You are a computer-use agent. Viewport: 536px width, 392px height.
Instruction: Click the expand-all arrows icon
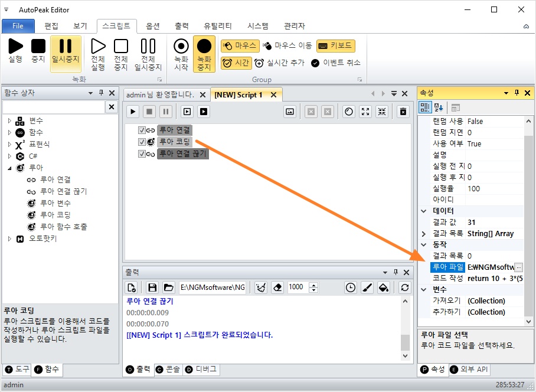[365, 112]
